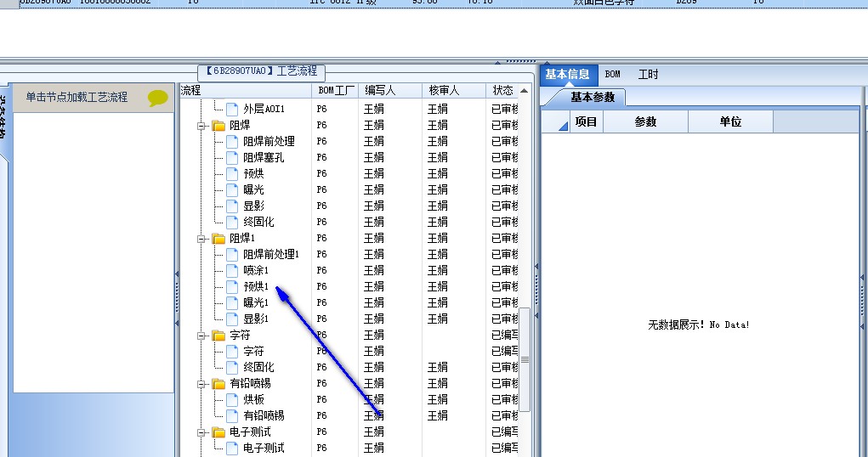
Task: Click the 电子测试 child document icon
Action: tap(232, 449)
